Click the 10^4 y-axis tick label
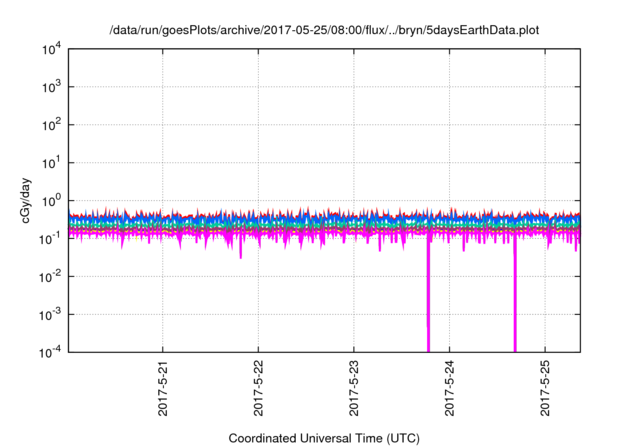Viewport: 640px width, 448px height. coord(51,49)
